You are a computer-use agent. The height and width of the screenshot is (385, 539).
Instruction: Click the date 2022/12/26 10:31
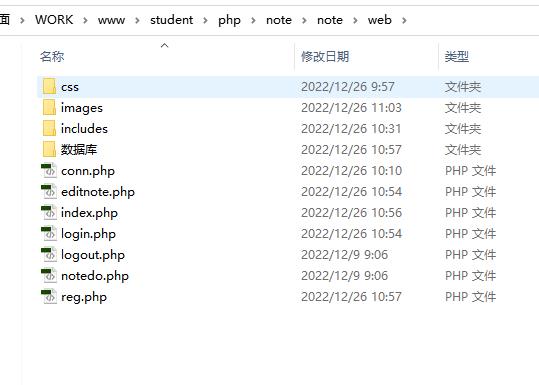point(351,129)
